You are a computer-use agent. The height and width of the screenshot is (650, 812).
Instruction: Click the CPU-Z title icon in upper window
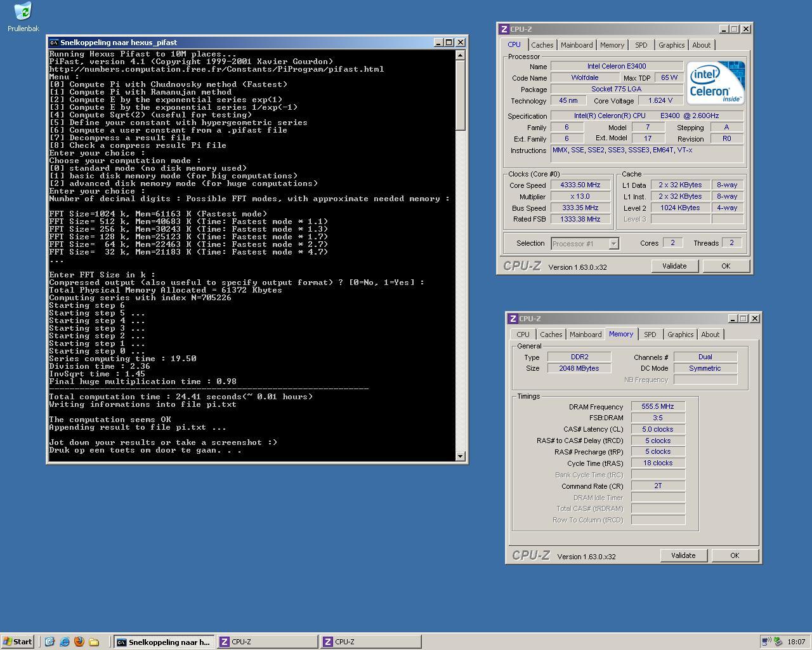click(504, 29)
